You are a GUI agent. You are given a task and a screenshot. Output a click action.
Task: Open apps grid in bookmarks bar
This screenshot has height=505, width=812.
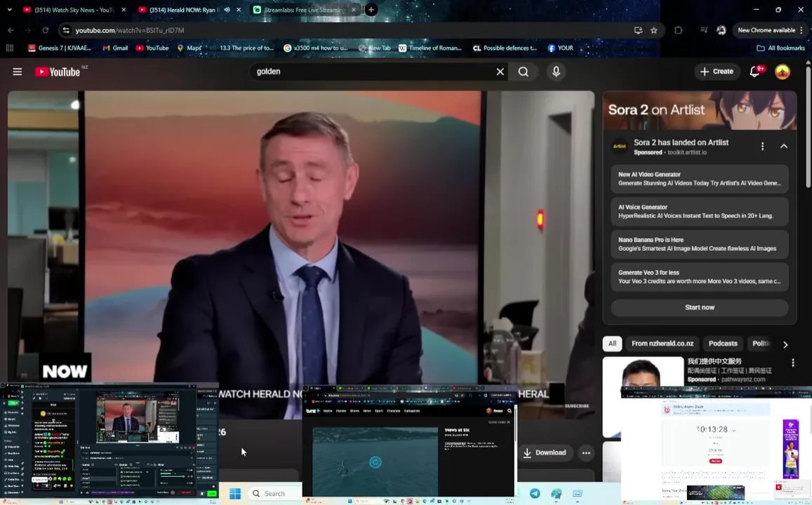(9, 48)
